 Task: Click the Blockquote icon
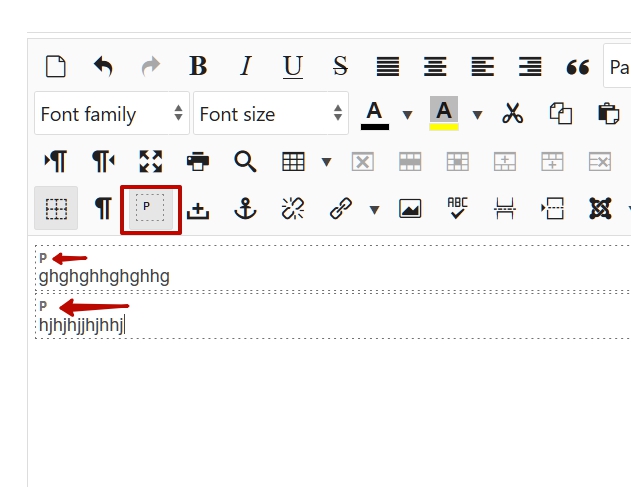tap(577, 67)
